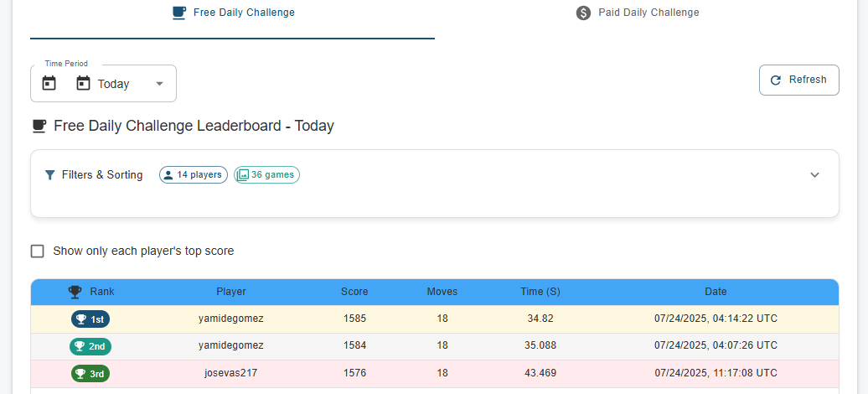This screenshot has width=868, height=394.
Task: Click player josevas217 in third row
Action: [231, 374]
